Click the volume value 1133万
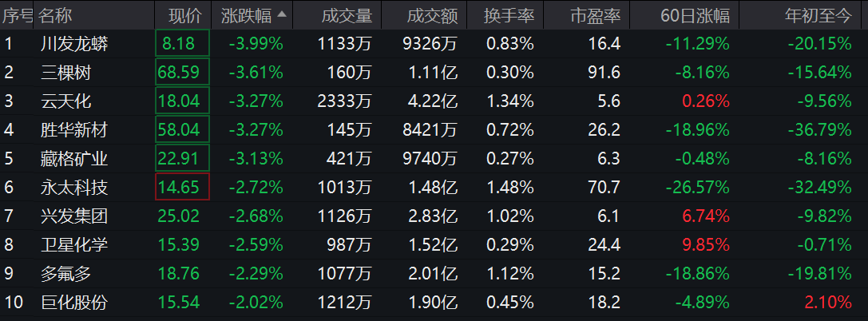Screen dimensions: 868x321 coord(345,44)
